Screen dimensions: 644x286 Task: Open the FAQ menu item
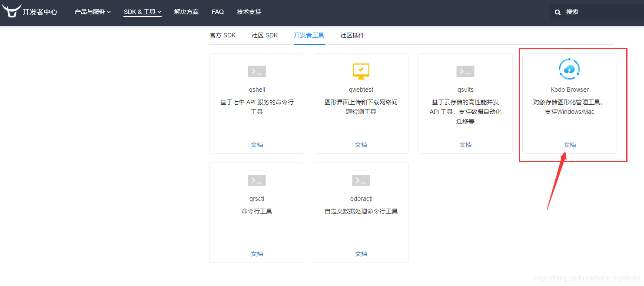pos(218,12)
